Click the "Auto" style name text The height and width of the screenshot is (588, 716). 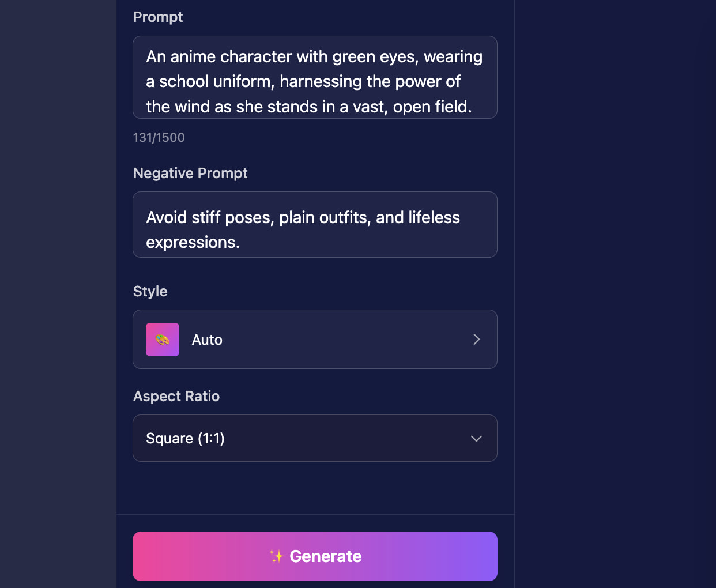(x=207, y=340)
